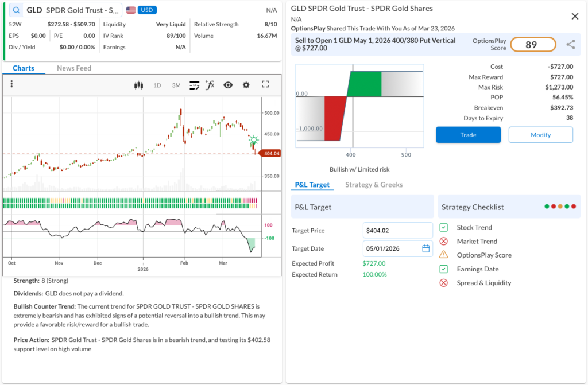588x385 pixels.
Task: Click the Earnings Date checklist checkmark
Action: pyautogui.click(x=443, y=269)
